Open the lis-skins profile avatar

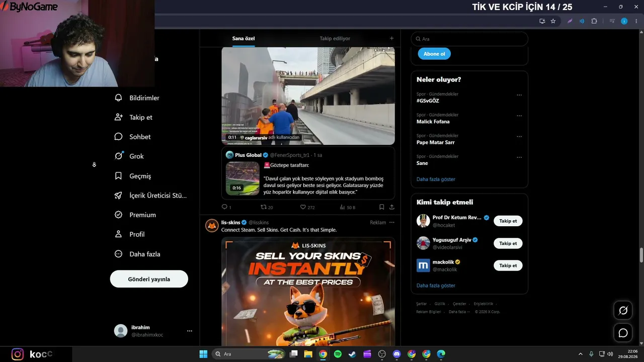point(212,225)
